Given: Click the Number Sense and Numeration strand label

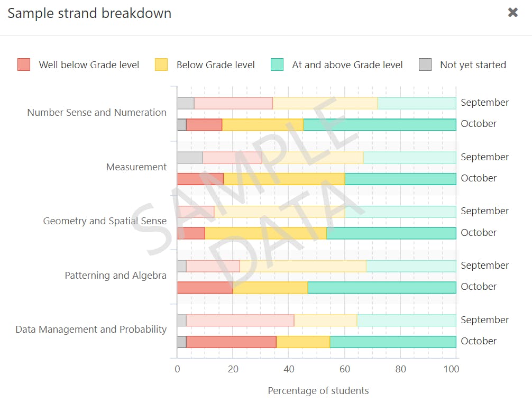Looking at the screenshot, I should tap(97, 112).
